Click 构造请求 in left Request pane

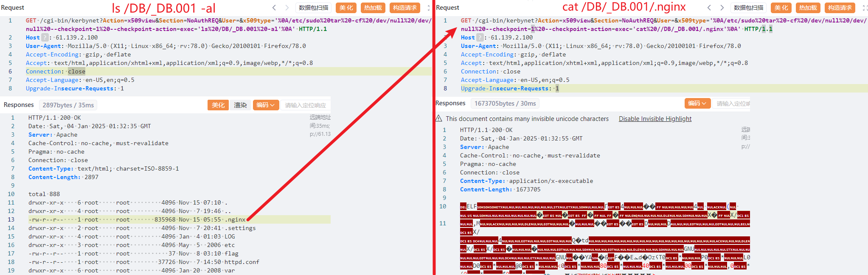(405, 8)
